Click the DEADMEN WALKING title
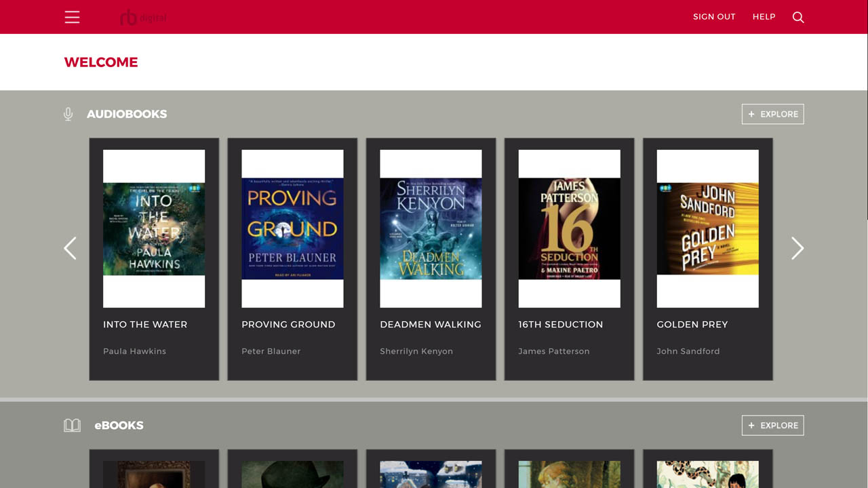The height and width of the screenshot is (488, 868). 431,325
